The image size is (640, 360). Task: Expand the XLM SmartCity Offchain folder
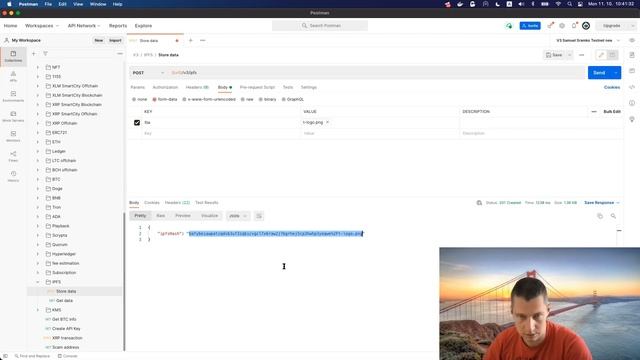coord(38,86)
